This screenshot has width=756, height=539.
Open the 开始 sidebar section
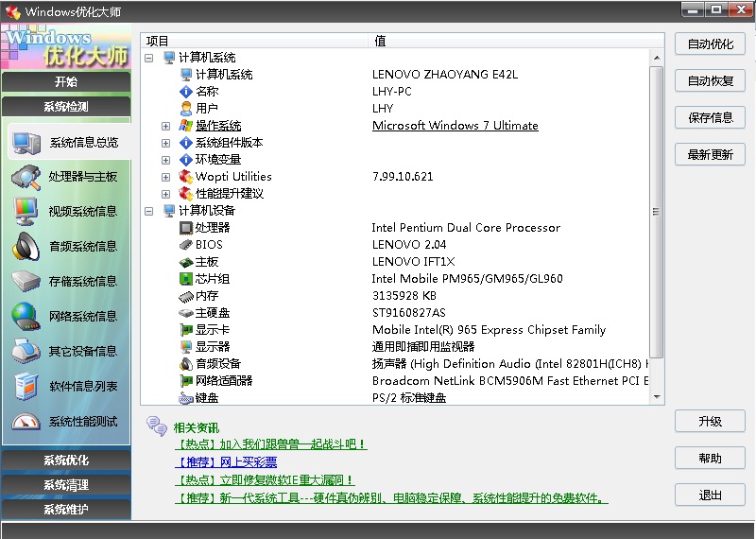(66, 81)
